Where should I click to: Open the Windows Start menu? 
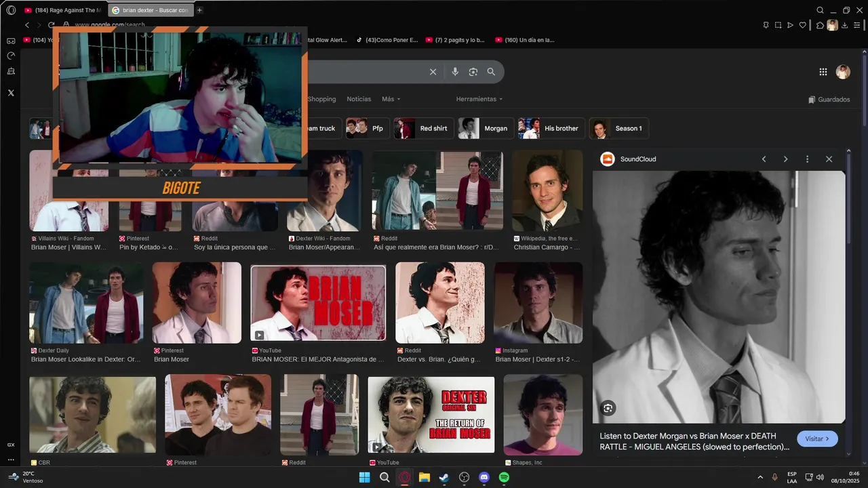pyautogui.click(x=364, y=477)
